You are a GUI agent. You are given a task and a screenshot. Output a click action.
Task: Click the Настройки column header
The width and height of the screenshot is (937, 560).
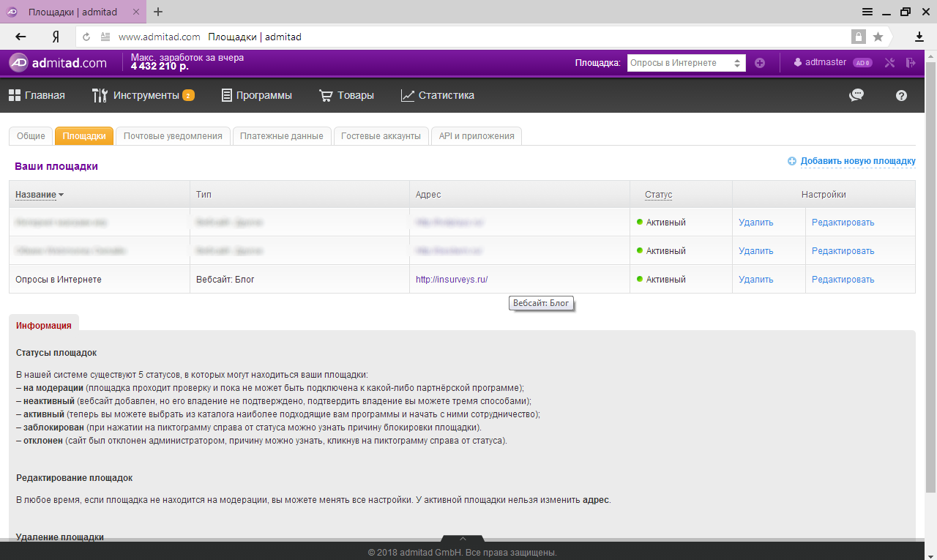coord(824,195)
